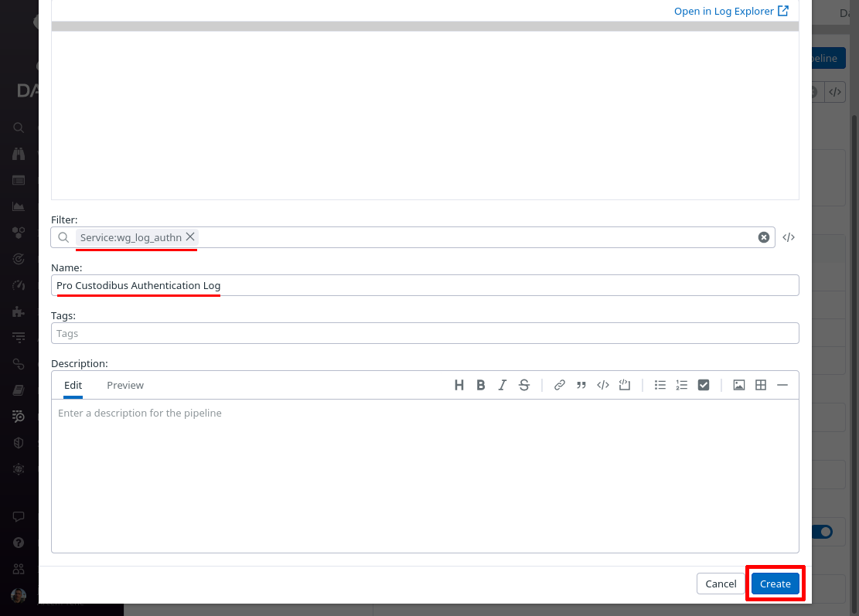This screenshot has height=616, width=859.
Task: Click into the Tags input field
Action: click(x=424, y=333)
